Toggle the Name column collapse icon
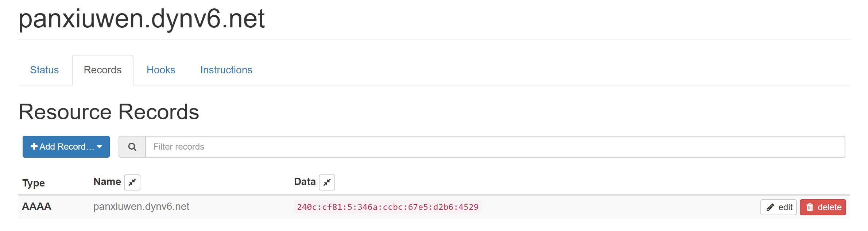 (x=132, y=182)
